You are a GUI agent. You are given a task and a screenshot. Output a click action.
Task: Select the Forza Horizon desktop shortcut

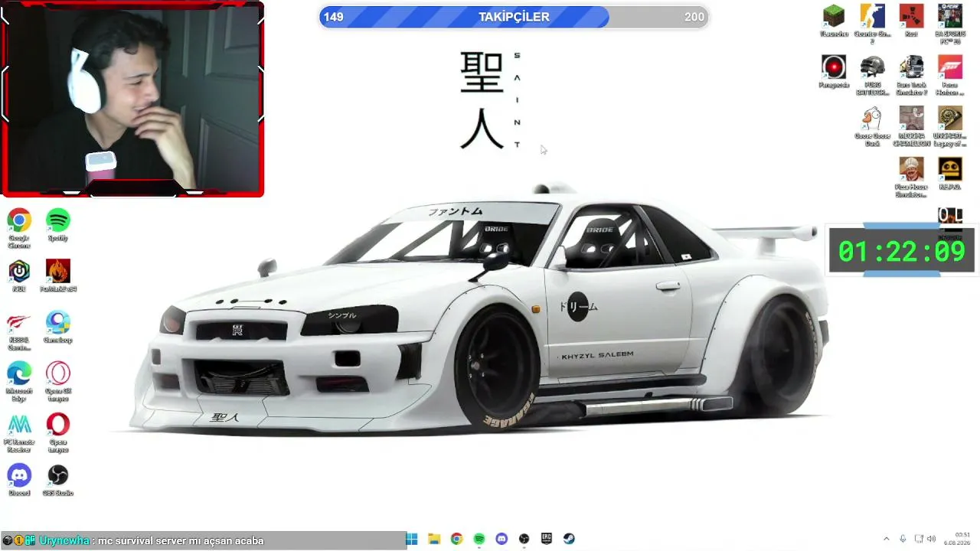click(x=949, y=75)
